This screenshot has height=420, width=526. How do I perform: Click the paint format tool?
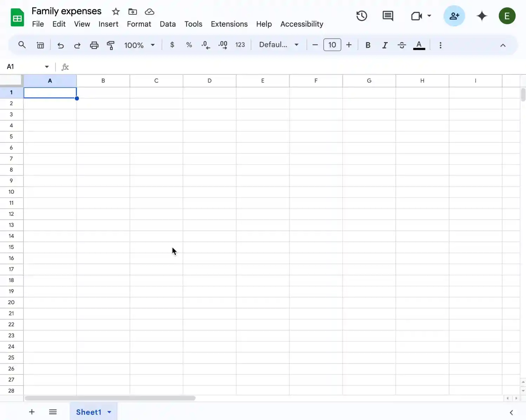pyautogui.click(x=111, y=45)
